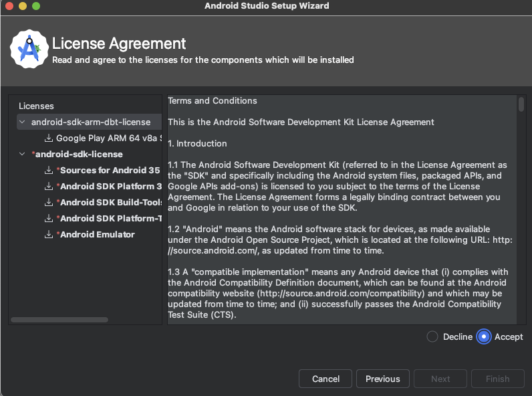Click the '1. Introduction' line
The image size is (532, 396).
point(197,144)
